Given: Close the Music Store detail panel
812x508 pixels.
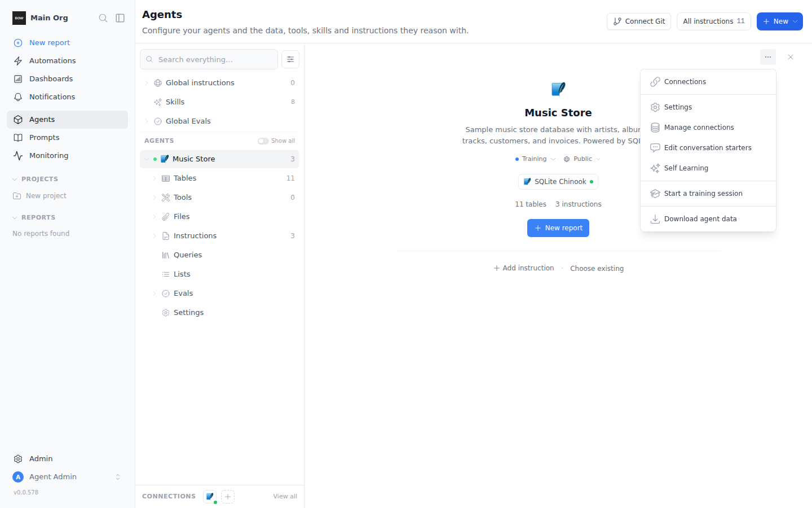Looking at the screenshot, I should (791, 57).
